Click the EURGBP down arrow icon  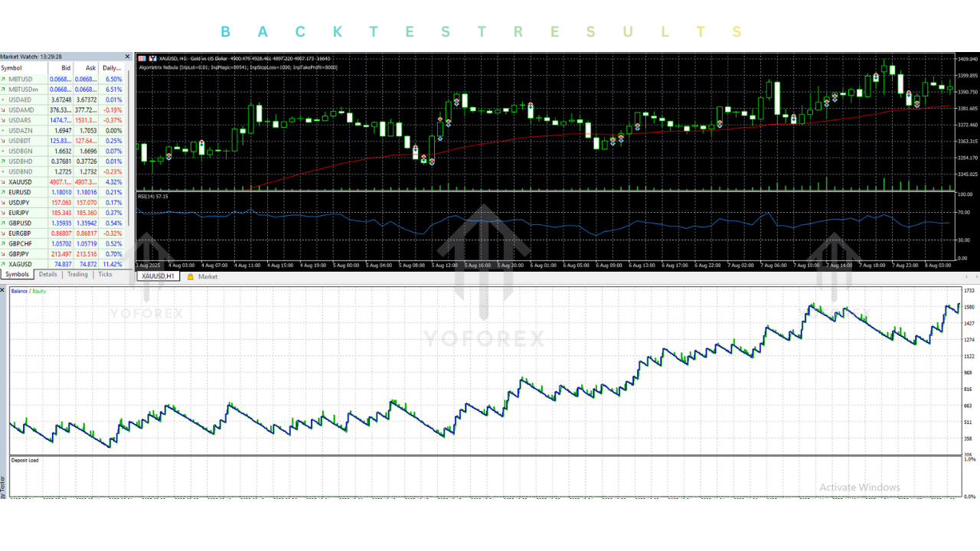click(3, 233)
